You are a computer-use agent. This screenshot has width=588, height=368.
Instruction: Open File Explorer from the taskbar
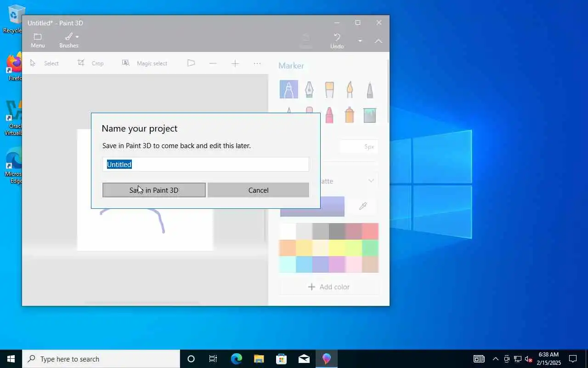(x=259, y=359)
